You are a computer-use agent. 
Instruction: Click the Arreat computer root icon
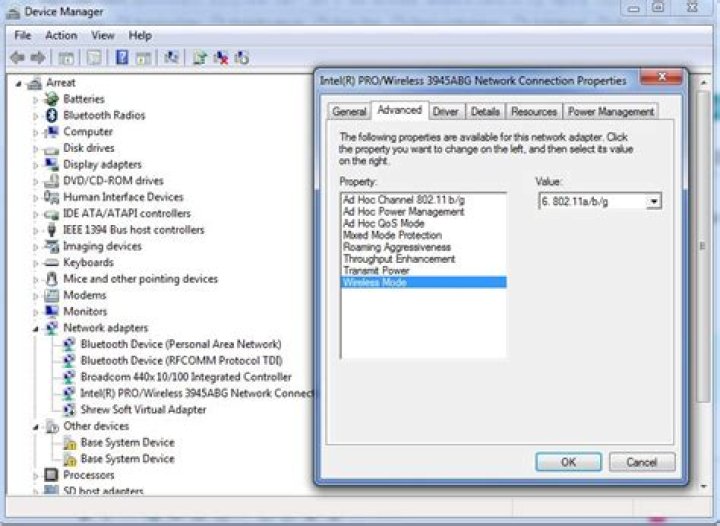coord(34,83)
